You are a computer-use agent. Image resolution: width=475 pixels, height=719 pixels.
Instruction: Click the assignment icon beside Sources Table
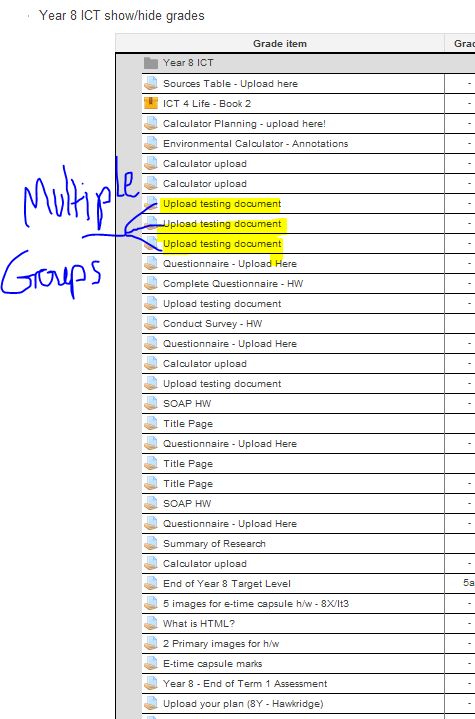(150, 83)
